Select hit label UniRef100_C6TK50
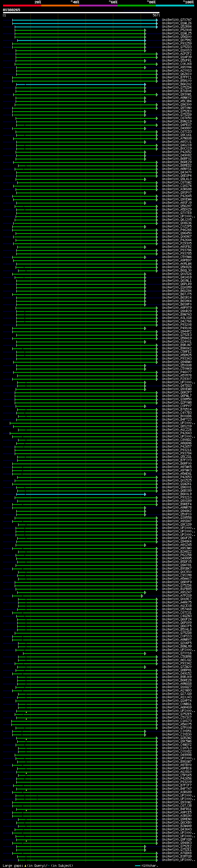This screenshot has height=868, width=197. pos(177,118)
